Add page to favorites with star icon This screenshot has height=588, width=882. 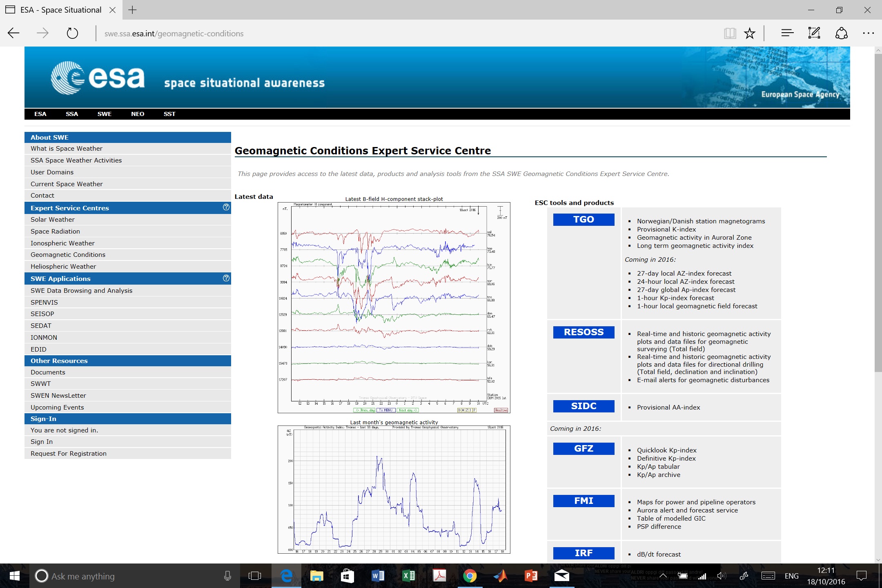tap(750, 33)
